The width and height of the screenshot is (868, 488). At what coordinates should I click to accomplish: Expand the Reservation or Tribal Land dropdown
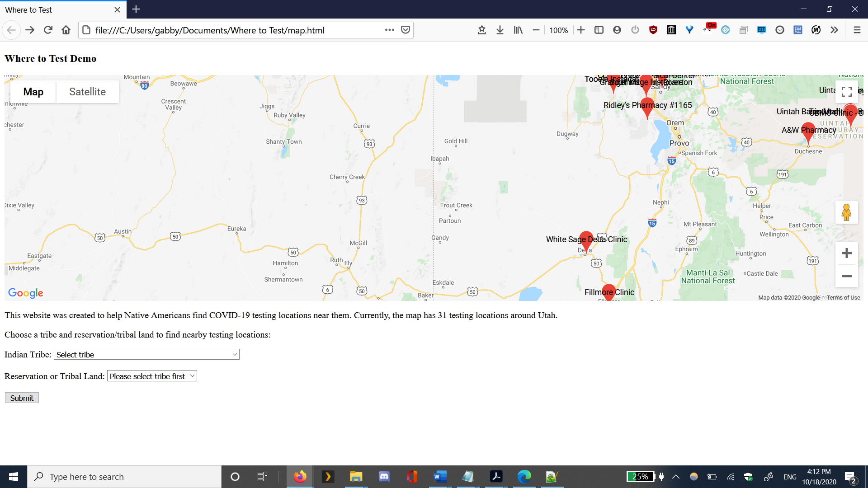point(152,376)
